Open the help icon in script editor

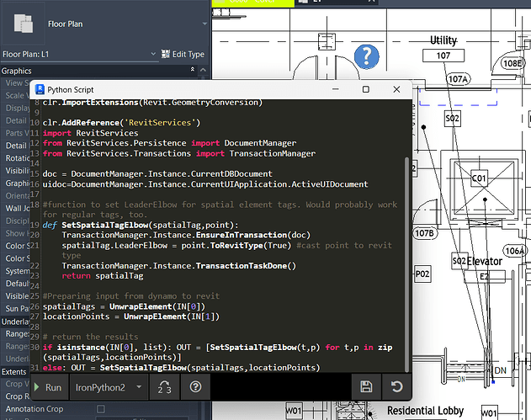[196, 386]
